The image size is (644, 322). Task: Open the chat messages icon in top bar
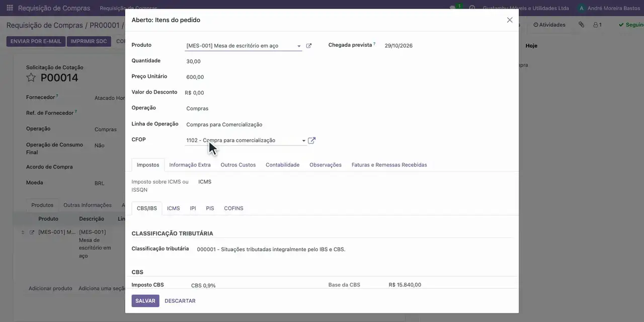point(453,8)
